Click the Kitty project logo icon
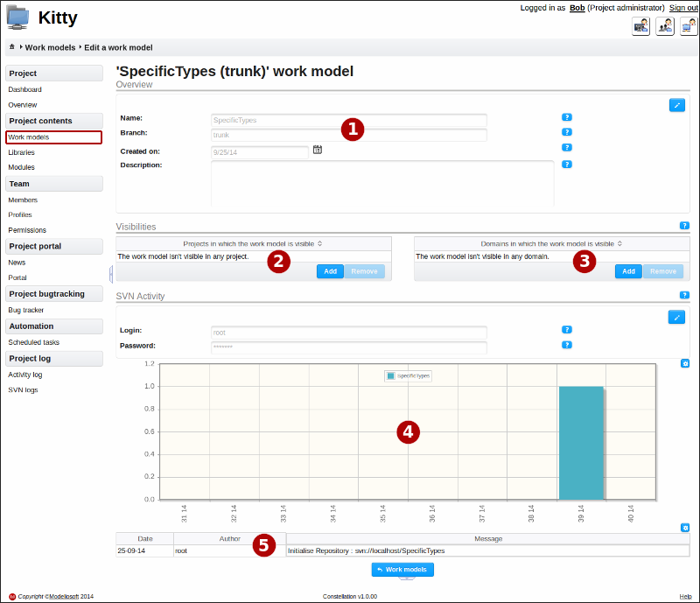Viewport: 700px width, 603px height. tap(17, 18)
